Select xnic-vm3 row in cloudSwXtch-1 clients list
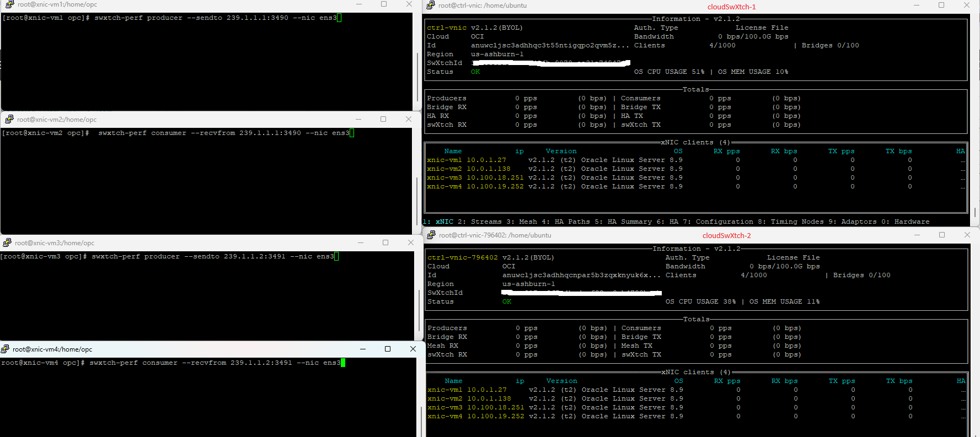The height and width of the screenshot is (437, 980). pyautogui.click(x=554, y=177)
